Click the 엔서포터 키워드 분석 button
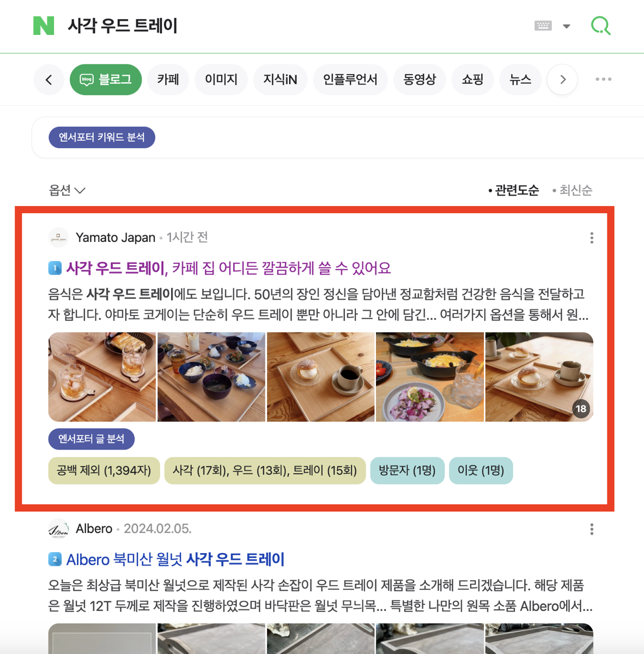 tap(102, 137)
